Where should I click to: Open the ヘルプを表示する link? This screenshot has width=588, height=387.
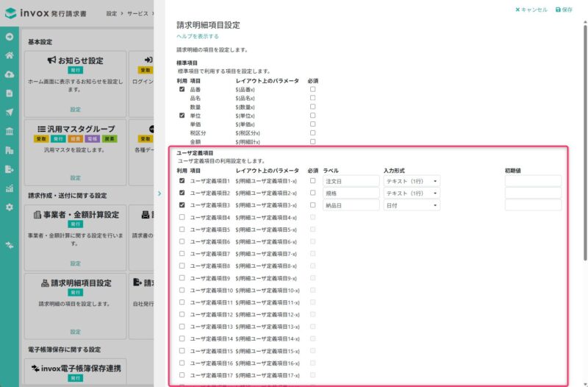pyautogui.click(x=197, y=36)
